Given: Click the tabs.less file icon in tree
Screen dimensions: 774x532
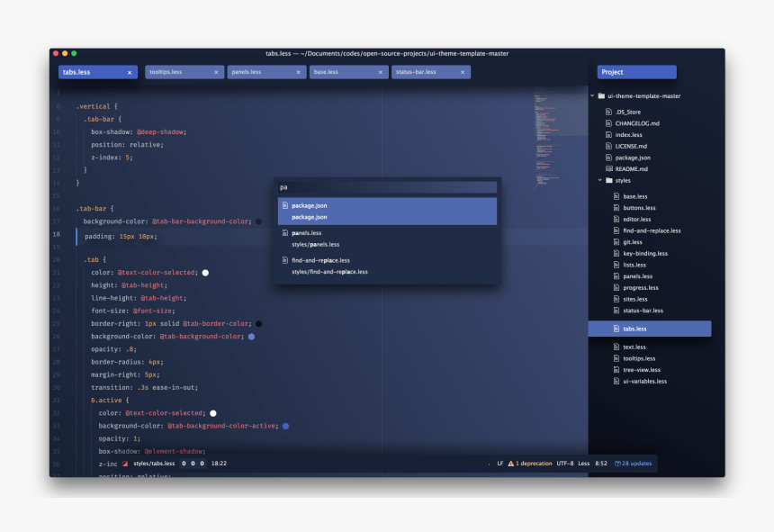Looking at the screenshot, I should pos(616,329).
